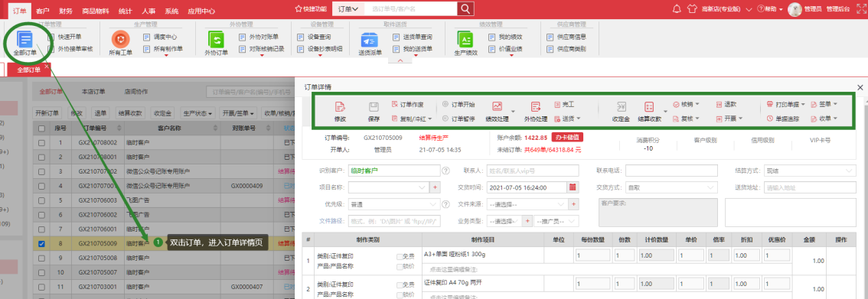This screenshot has width=868, height=299.
Task: Click 订单暂停 in detail toolbar
Action: pyautogui.click(x=458, y=119)
